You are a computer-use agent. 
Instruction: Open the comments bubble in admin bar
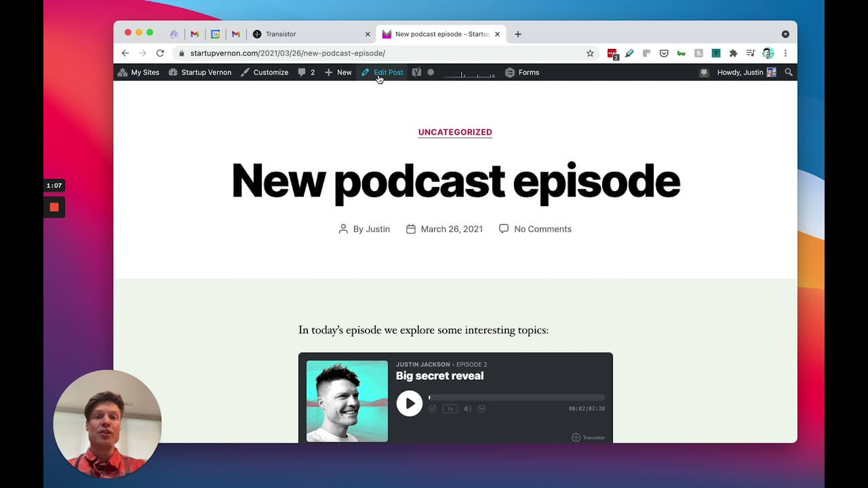307,73
